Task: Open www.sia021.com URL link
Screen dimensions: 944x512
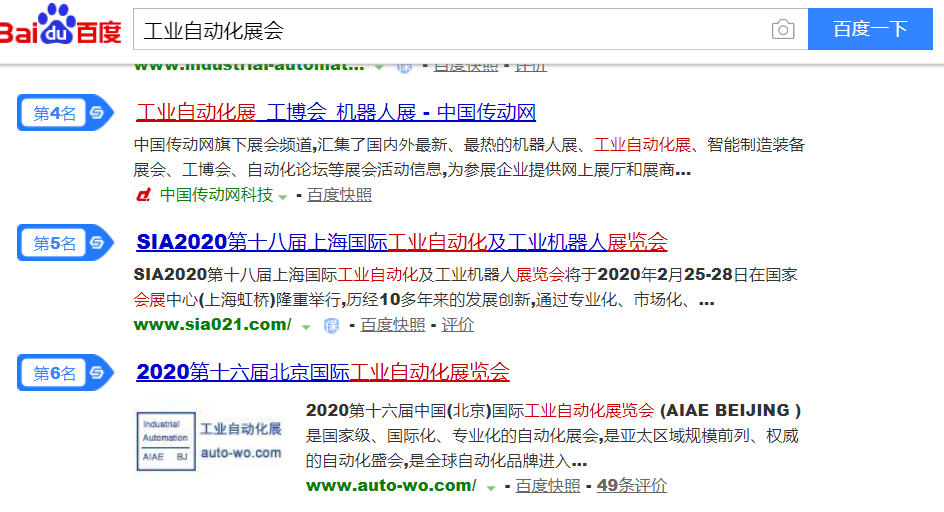Action: tap(213, 325)
